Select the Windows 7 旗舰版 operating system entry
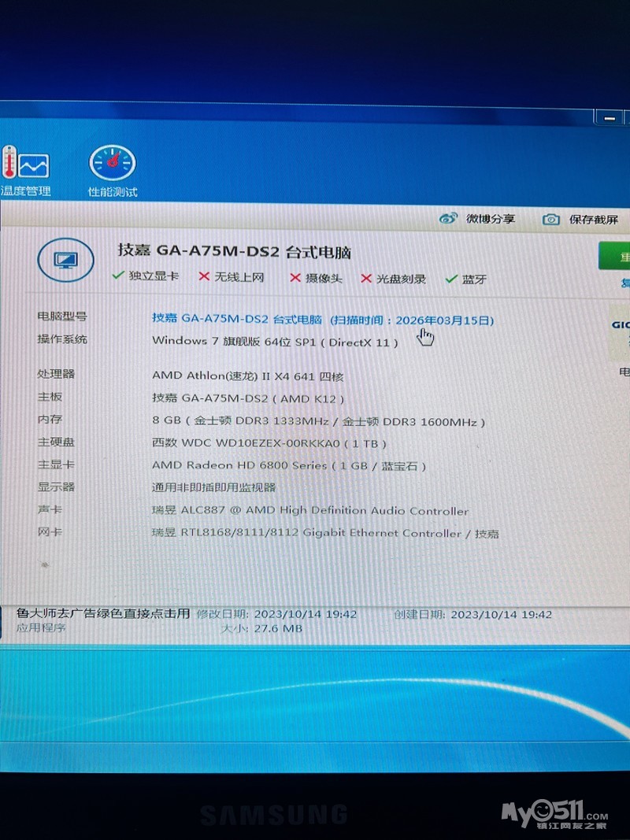Image resolution: width=630 pixels, height=840 pixels. point(275,342)
